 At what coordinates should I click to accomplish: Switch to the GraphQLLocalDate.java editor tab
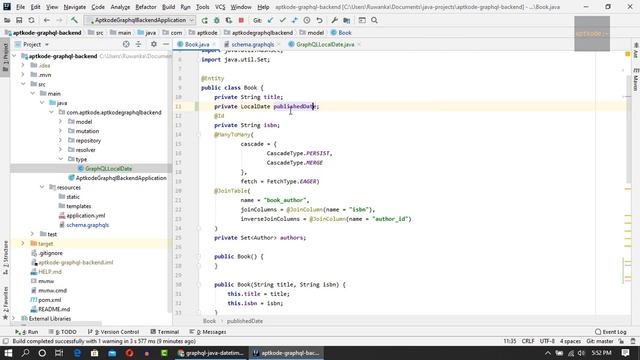click(x=325, y=44)
